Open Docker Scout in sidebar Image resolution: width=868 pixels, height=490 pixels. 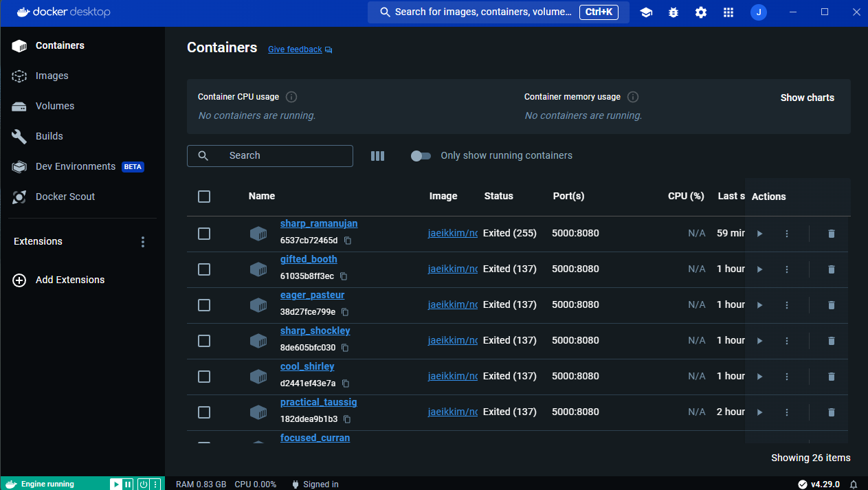(x=82, y=197)
